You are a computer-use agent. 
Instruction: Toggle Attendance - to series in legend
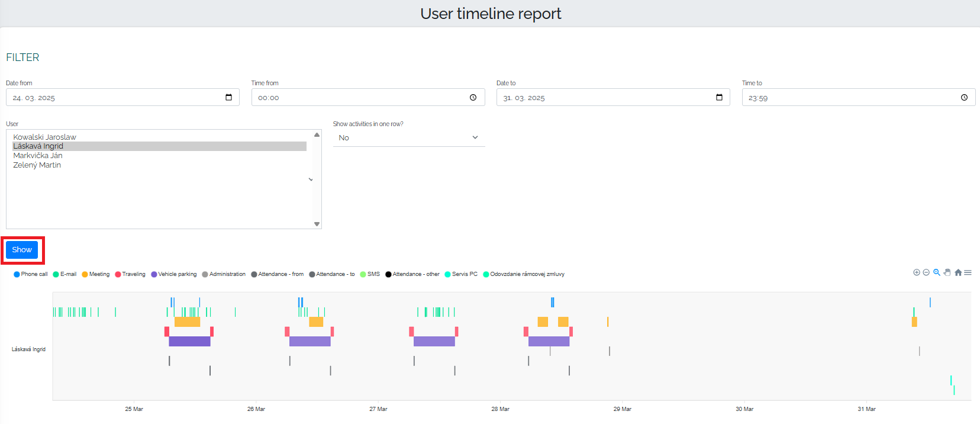pyautogui.click(x=332, y=274)
